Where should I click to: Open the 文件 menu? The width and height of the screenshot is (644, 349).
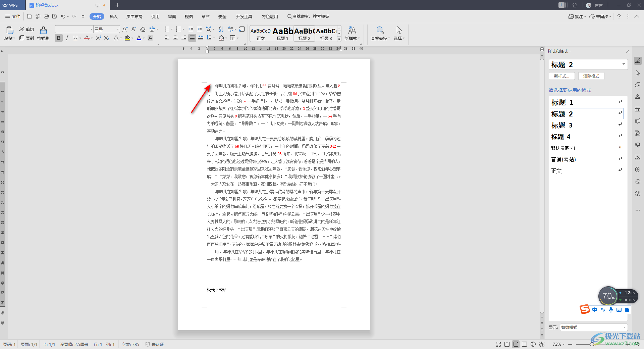click(x=13, y=16)
